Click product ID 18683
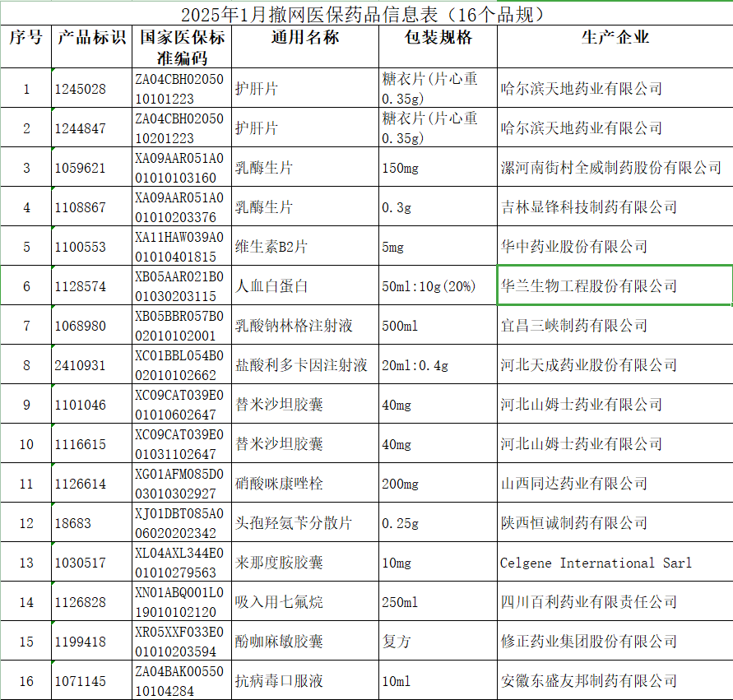Screen dimensions: 733x700 (92, 523)
